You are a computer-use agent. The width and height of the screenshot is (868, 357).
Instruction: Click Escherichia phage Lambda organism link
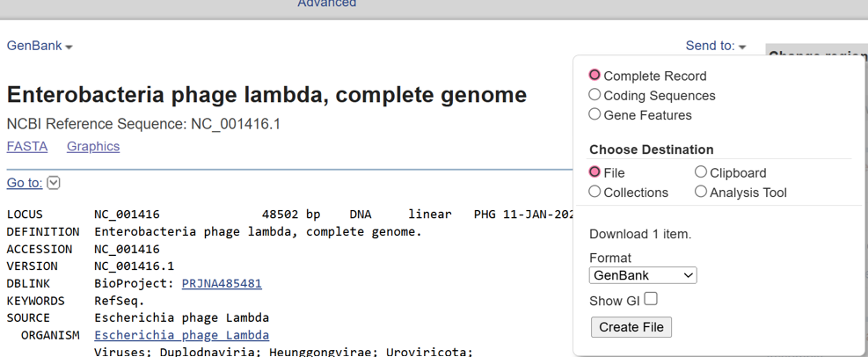tap(181, 335)
